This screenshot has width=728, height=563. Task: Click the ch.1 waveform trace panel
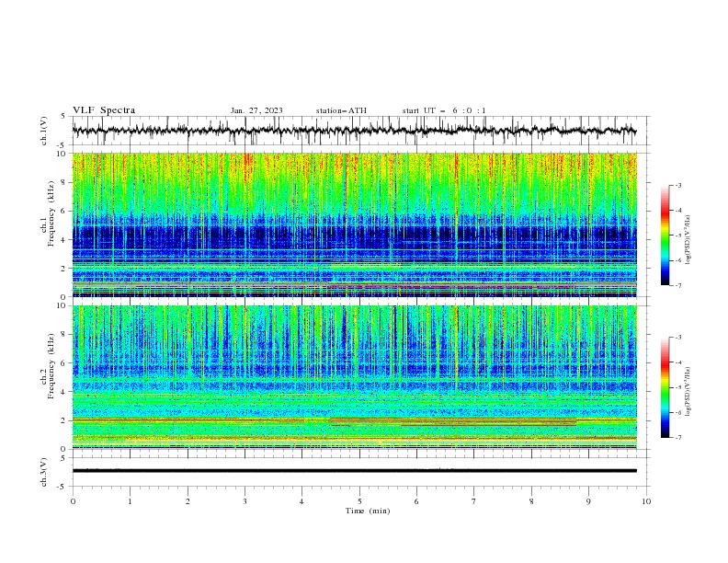361,131
